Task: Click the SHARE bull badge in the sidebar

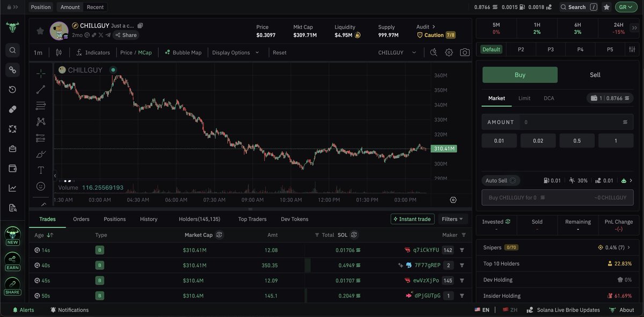Action: click(12, 286)
